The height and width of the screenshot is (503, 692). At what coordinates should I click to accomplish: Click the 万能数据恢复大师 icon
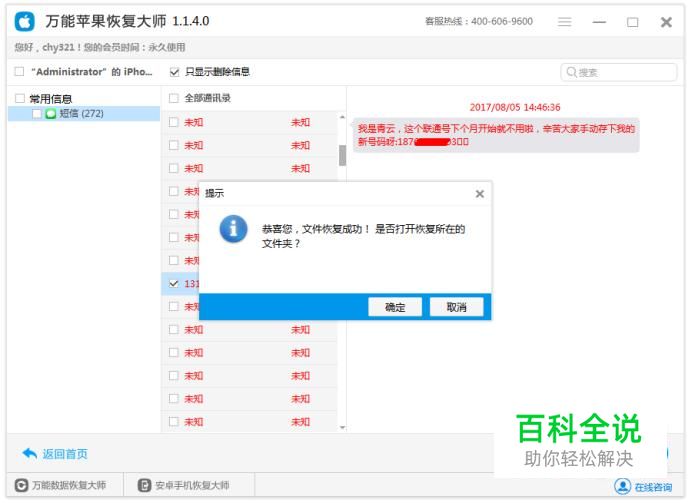click(21, 485)
